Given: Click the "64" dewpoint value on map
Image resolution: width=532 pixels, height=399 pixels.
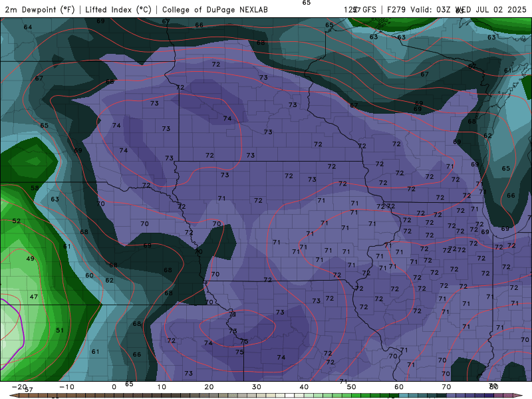Looking at the screenshot, I should 28,27.
